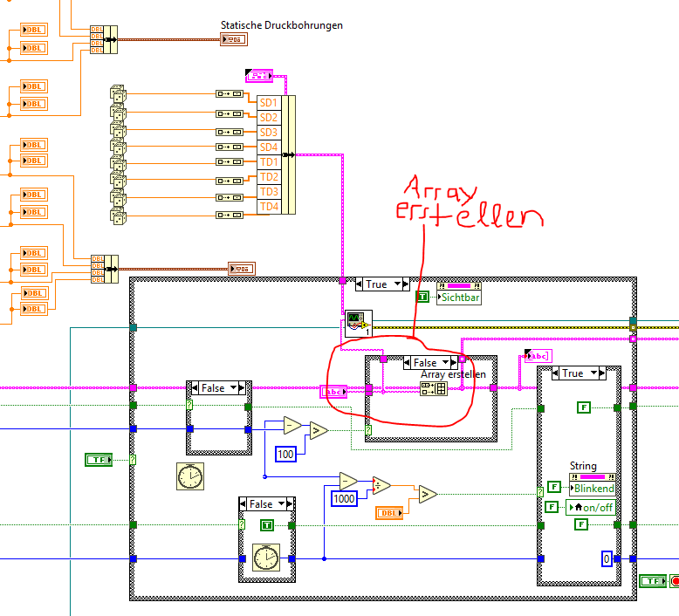Click the random number dice wired to TD4

[x=118, y=216]
